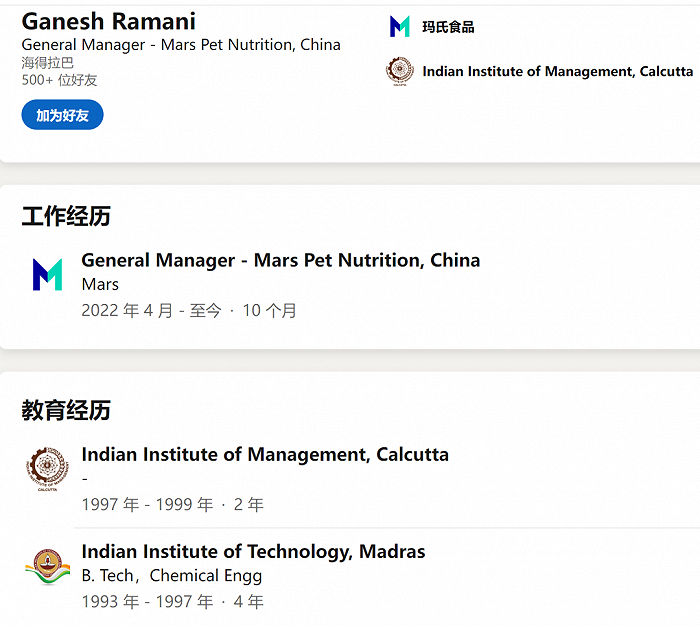700x626 pixels.
Task: Click the IIM Calcutta crest in profile header
Action: click(x=400, y=71)
